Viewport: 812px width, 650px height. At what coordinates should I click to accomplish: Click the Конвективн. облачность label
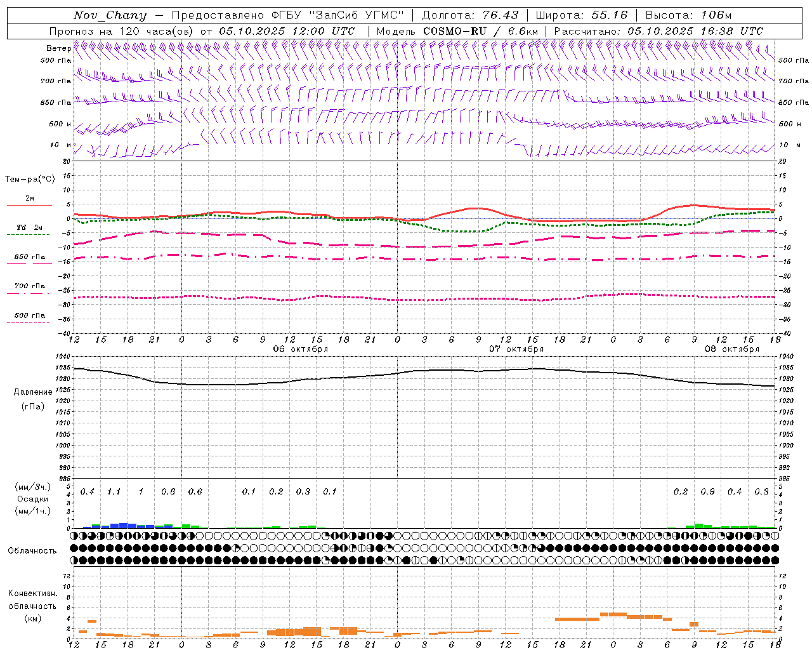tap(32, 600)
